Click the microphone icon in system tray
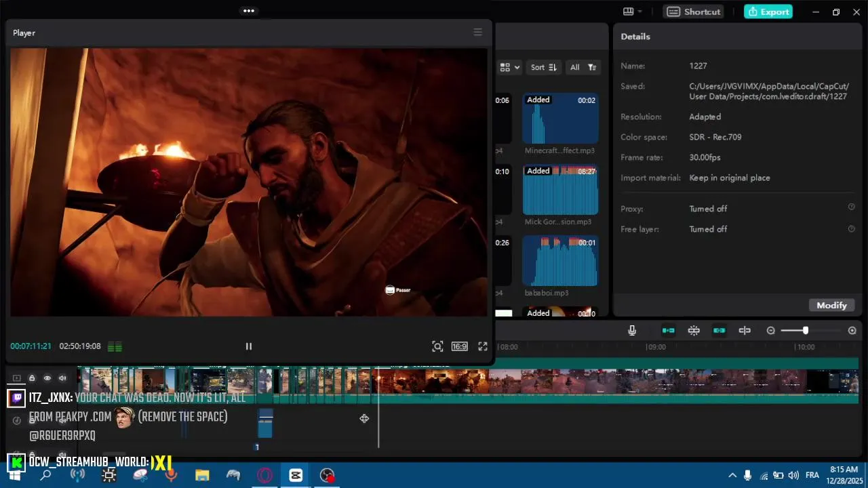The image size is (868, 488). click(748, 475)
